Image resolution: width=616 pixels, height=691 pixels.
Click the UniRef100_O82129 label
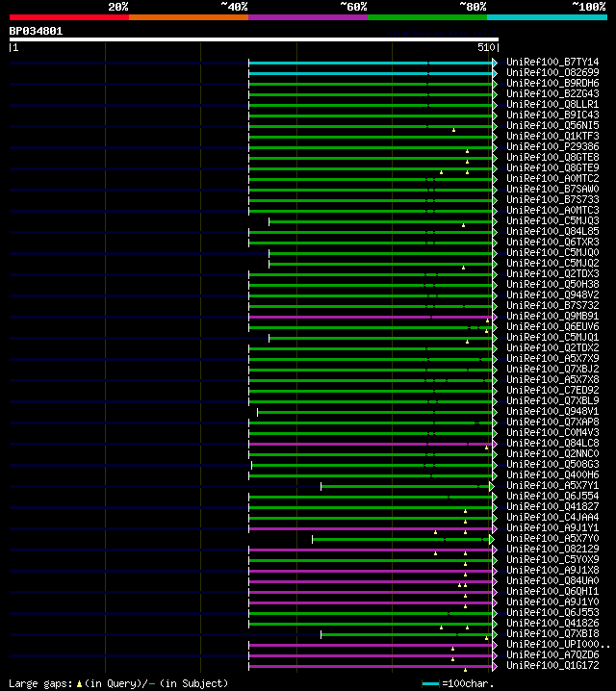click(552, 550)
